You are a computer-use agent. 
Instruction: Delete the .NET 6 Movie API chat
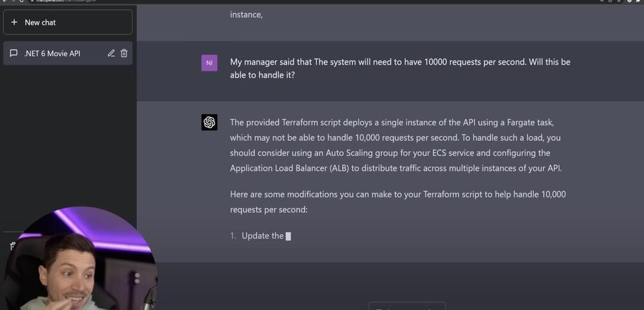point(124,53)
